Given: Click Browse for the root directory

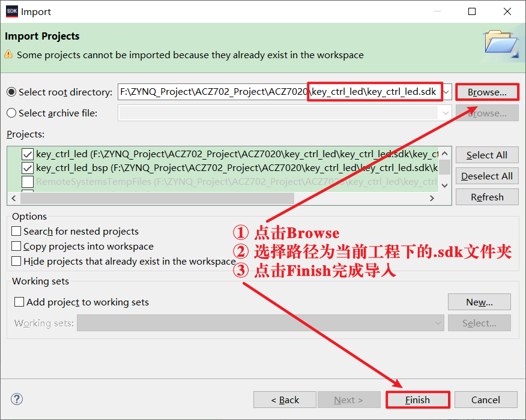Looking at the screenshot, I should coord(487,92).
